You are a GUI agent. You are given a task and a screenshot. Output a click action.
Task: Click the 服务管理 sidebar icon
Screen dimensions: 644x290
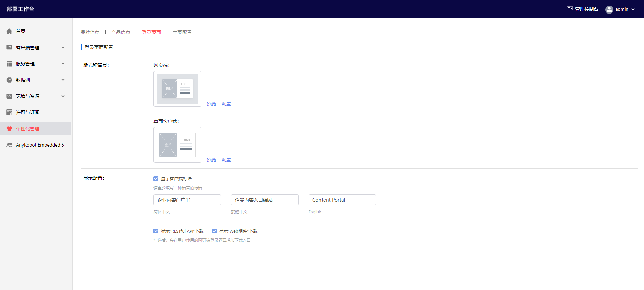(9, 64)
